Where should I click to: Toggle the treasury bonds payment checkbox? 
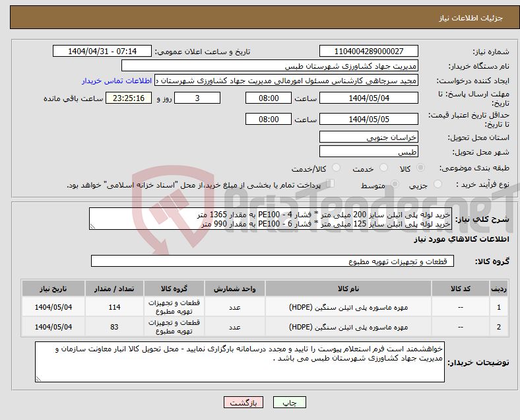[x=331, y=184]
